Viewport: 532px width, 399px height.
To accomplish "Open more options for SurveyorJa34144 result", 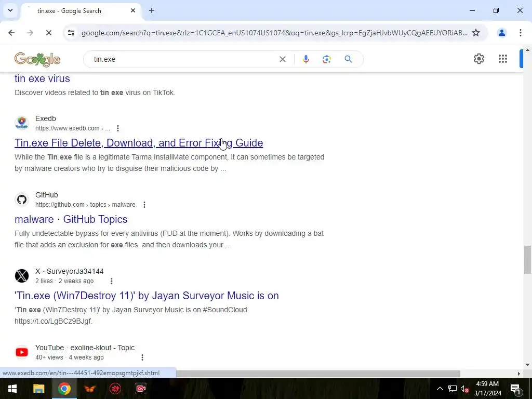I will point(112,281).
